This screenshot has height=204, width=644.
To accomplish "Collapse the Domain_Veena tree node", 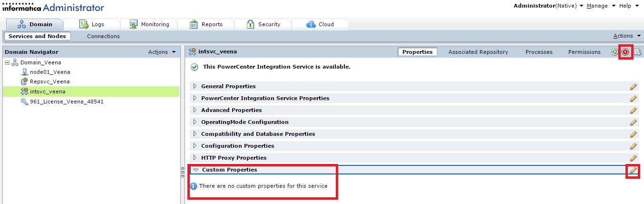I will pyautogui.click(x=7, y=62).
